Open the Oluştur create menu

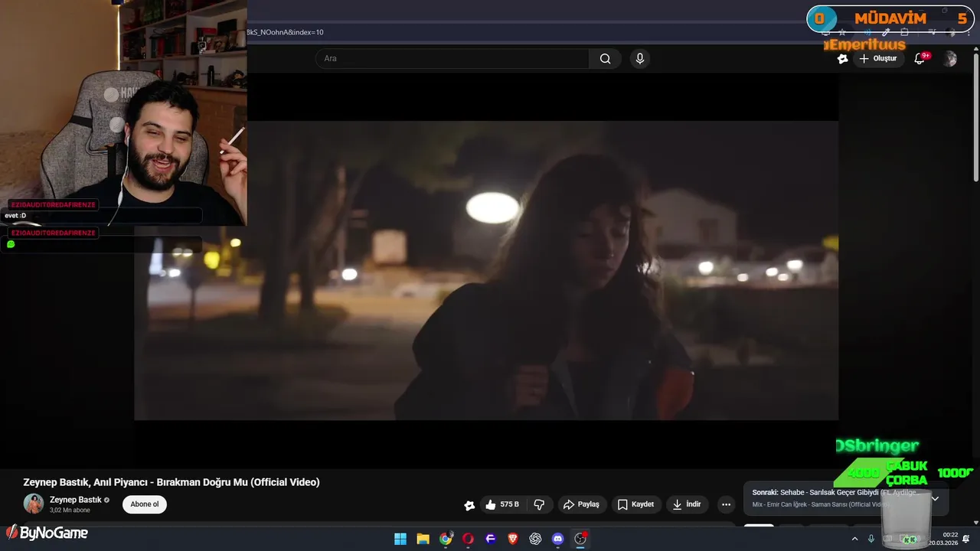pyautogui.click(x=877, y=59)
